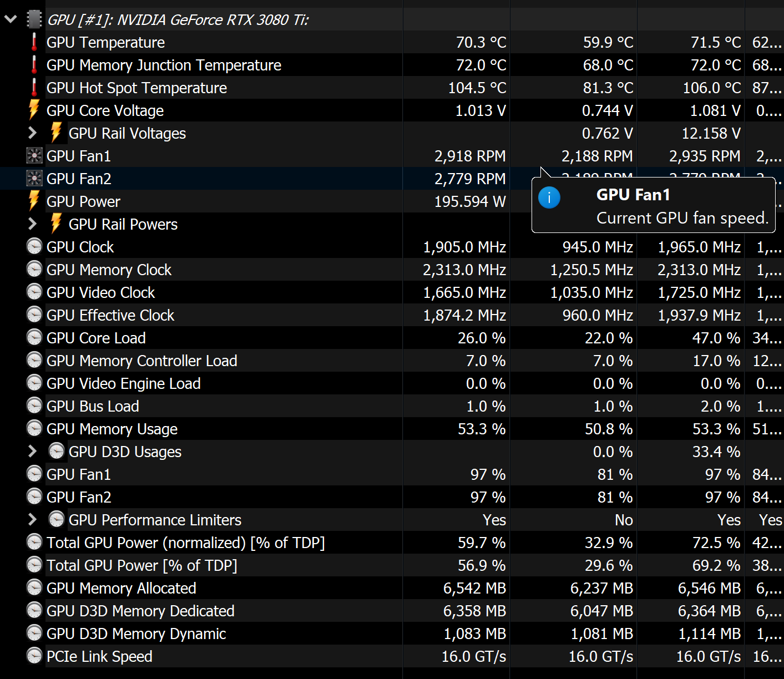Click the fan icon beside GPU Fan2 RPM

(x=34, y=179)
